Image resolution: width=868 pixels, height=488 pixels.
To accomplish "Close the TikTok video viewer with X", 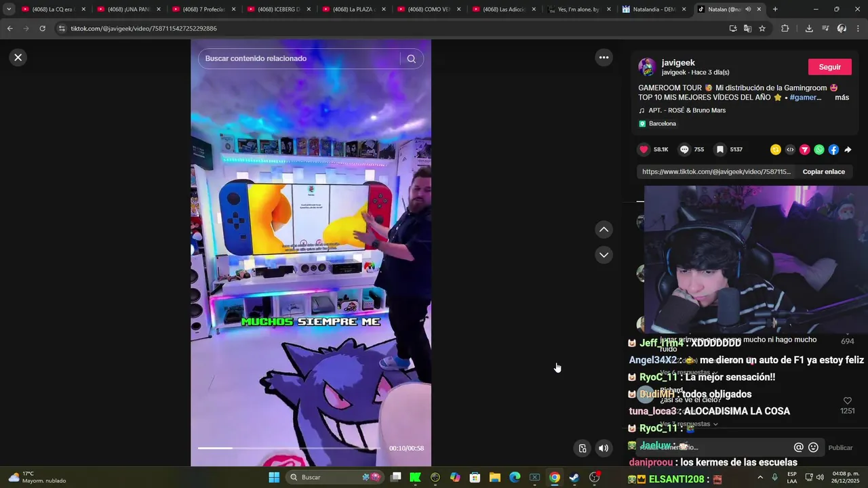I will (x=18, y=58).
